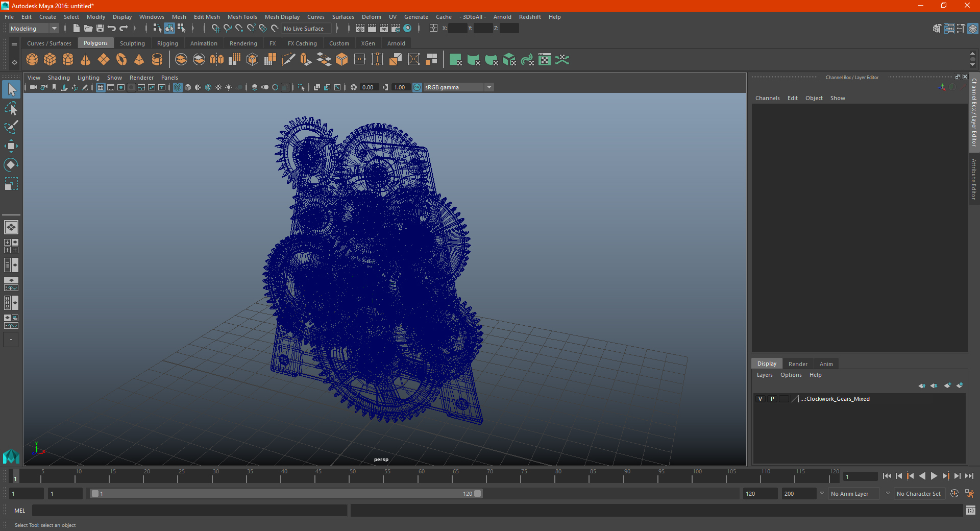Viewport: 980px width, 531px height.
Task: Switch to the Render layer tab
Action: point(798,364)
